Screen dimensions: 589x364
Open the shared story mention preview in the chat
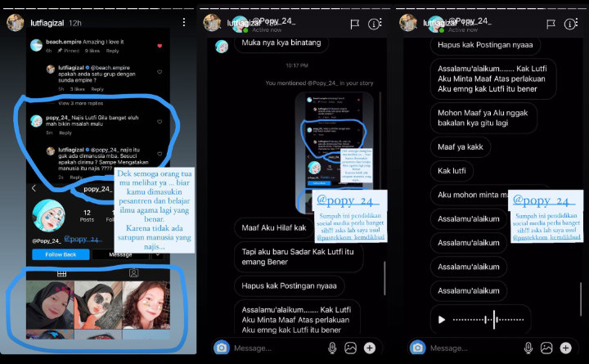[335, 152]
